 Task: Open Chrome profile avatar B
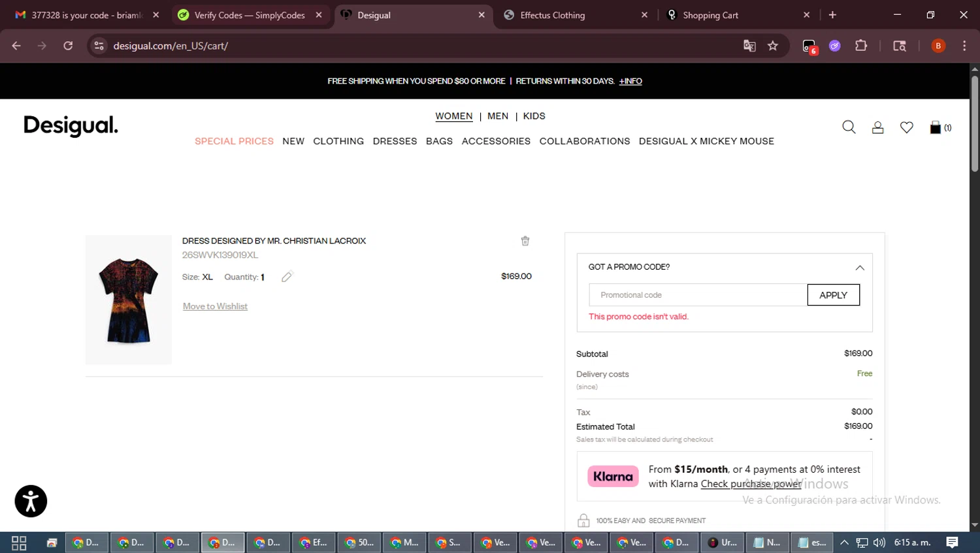click(938, 46)
